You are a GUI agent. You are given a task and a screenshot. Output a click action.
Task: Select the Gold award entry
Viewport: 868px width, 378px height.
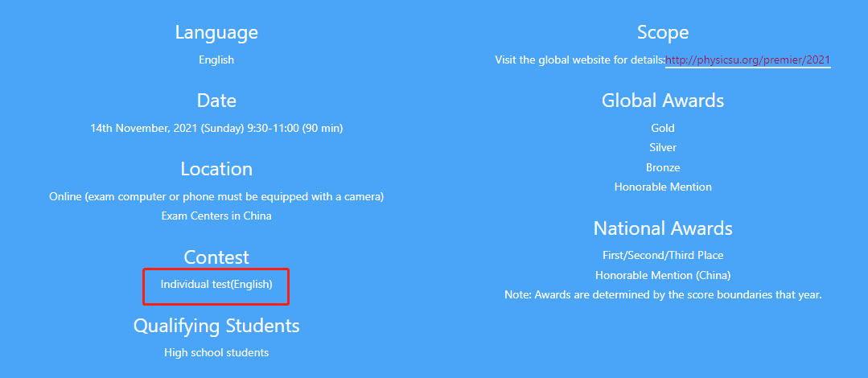663,129
